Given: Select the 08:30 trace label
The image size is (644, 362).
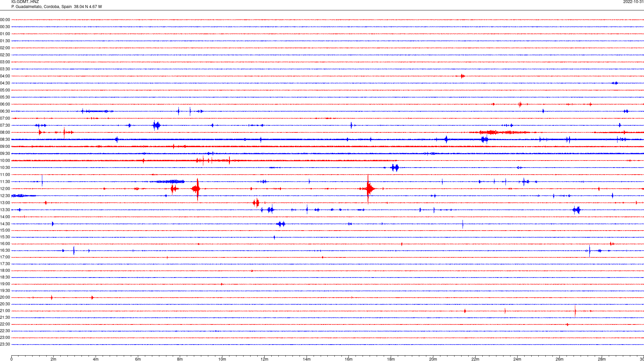Looking at the screenshot, I should [5, 139].
